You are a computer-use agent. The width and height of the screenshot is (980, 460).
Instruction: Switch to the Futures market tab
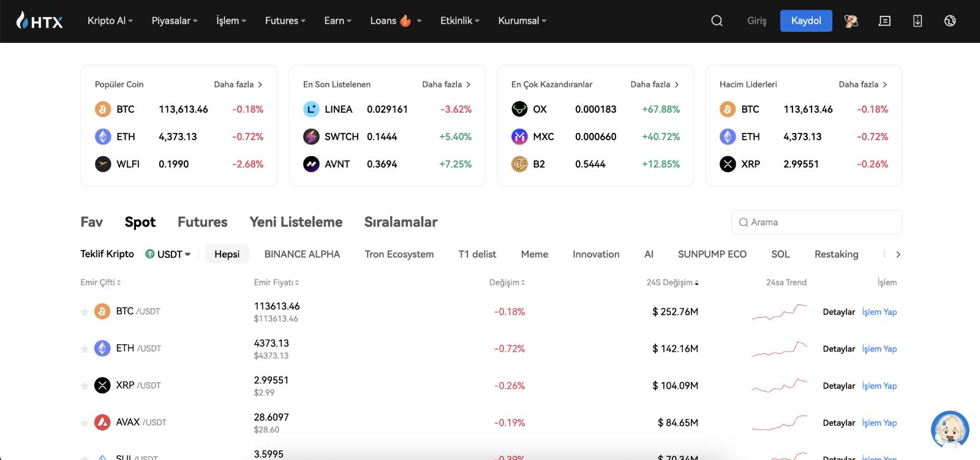click(x=203, y=222)
